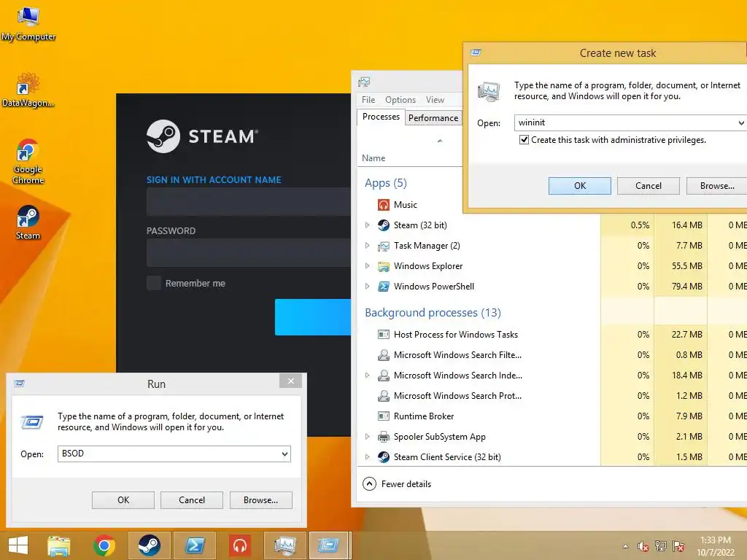This screenshot has height=560, width=747.
Task: Switch to Run dialog on taskbar
Action: tap(330, 545)
